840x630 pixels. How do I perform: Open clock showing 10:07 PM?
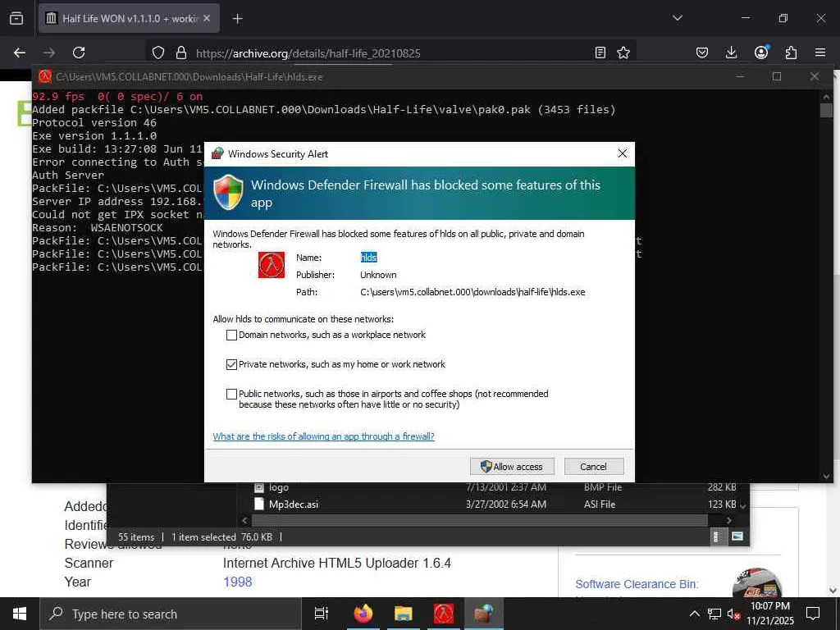(769, 614)
